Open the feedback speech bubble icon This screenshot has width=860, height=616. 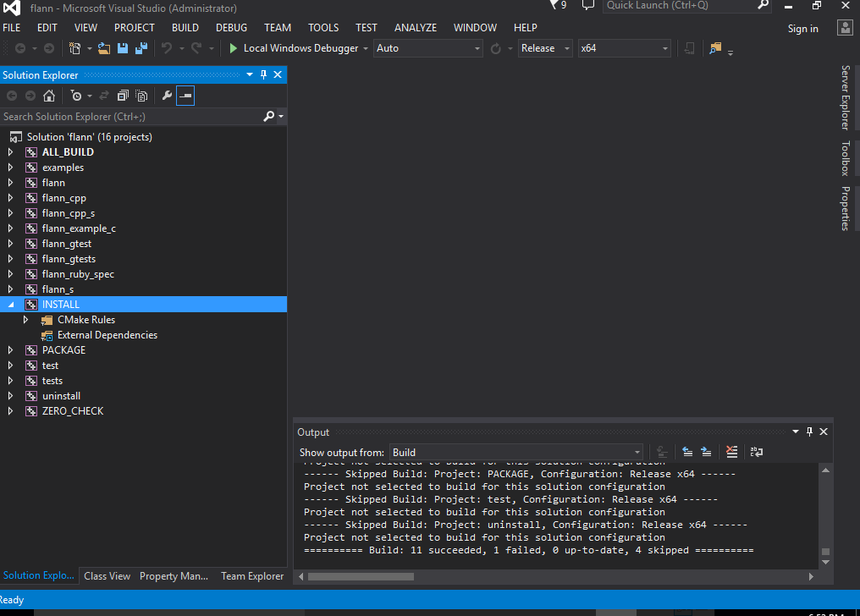[587, 5]
